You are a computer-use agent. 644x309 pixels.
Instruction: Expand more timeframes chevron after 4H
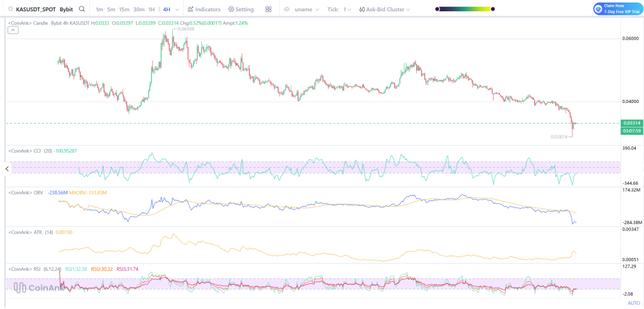click(177, 9)
